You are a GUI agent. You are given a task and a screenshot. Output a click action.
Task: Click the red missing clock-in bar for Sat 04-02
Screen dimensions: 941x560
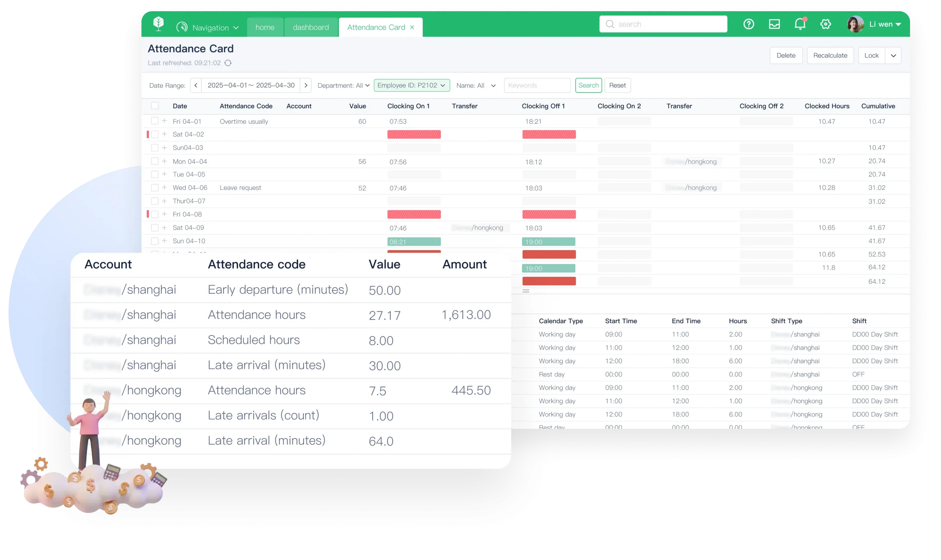414,134
